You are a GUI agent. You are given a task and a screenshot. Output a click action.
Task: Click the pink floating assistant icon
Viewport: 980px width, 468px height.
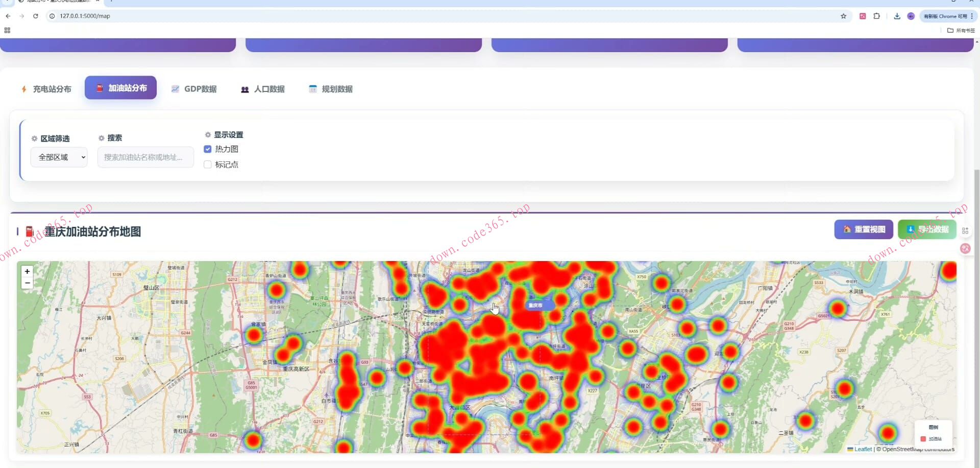(x=965, y=248)
